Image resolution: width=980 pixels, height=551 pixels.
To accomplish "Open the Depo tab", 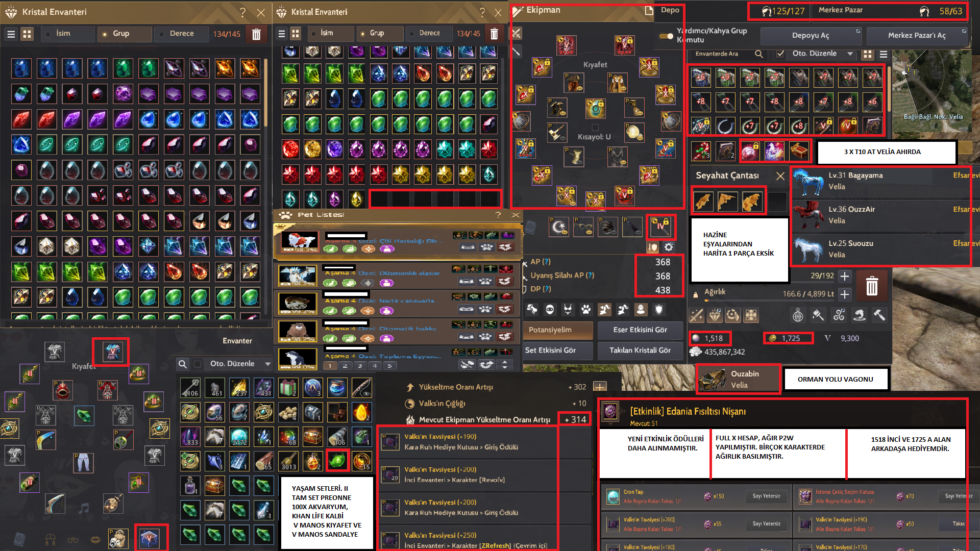I will pyautogui.click(x=670, y=10).
